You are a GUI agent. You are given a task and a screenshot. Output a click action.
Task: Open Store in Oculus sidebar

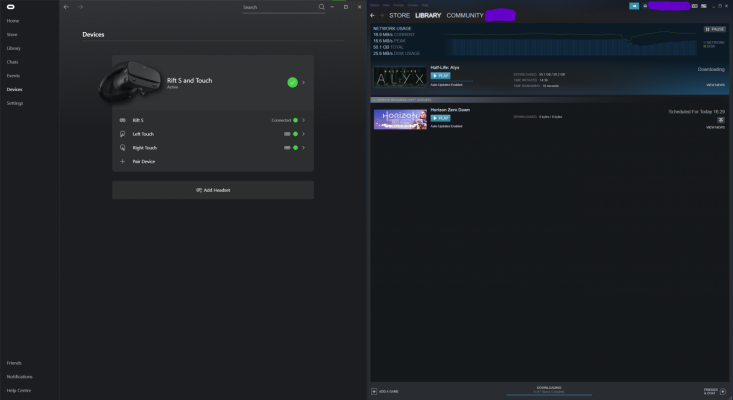click(12, 35)
